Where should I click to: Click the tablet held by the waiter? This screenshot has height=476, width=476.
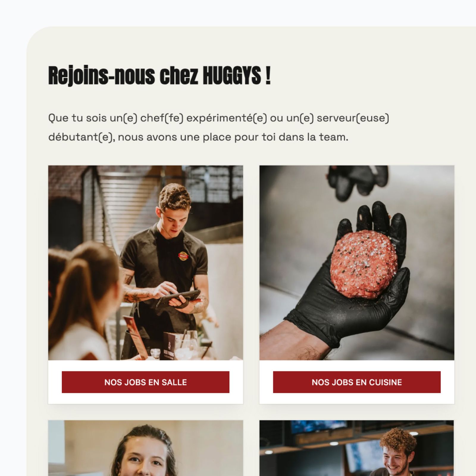[178, 298]
